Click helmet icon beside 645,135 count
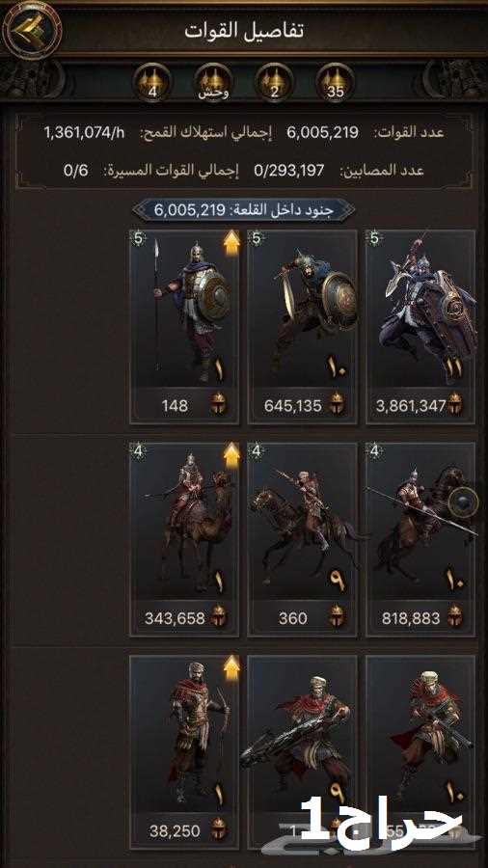This screenshot has height=868, width=488. pos(336,405)
